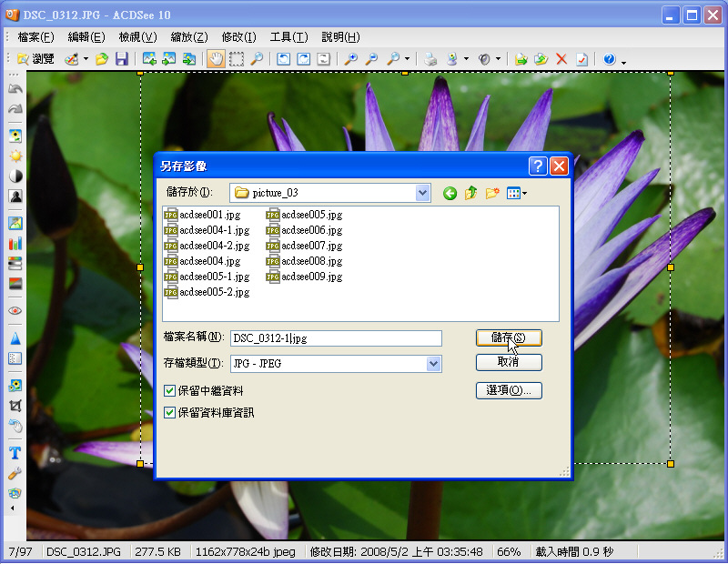
Task: Toggle the 保留中繼資料 checkbox
Action: click(169, 390)
